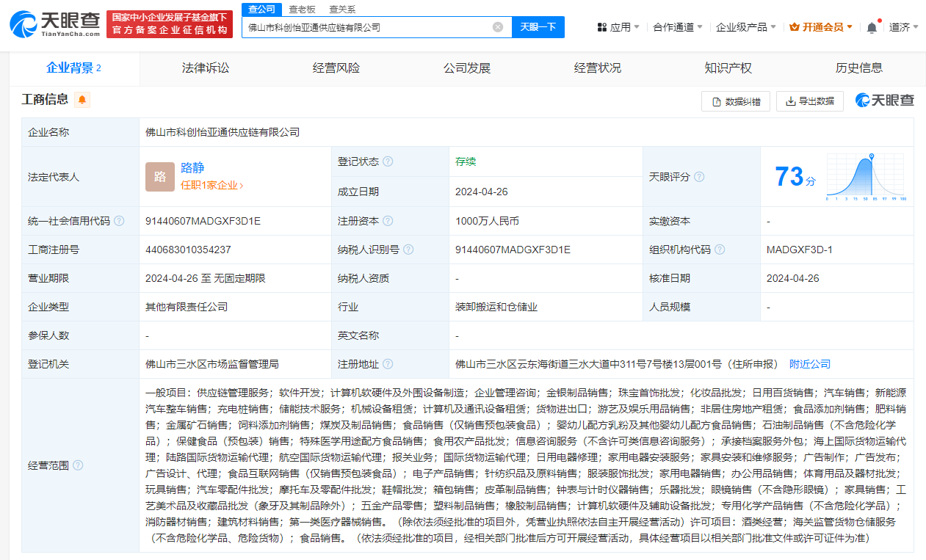Click the grid icon next to 应用
926x560 pixels.
tap(602, 26)
